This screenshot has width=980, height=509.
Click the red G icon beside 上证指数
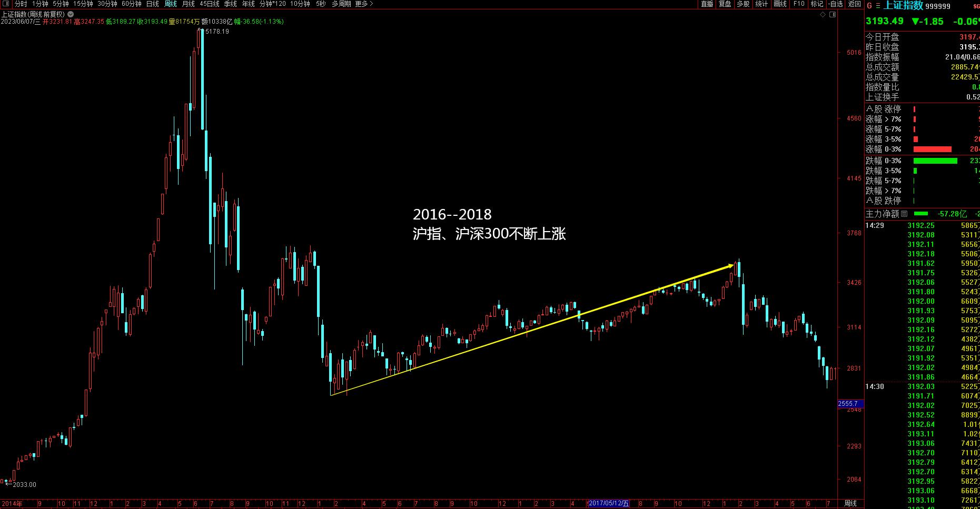(x=869, y=6)
